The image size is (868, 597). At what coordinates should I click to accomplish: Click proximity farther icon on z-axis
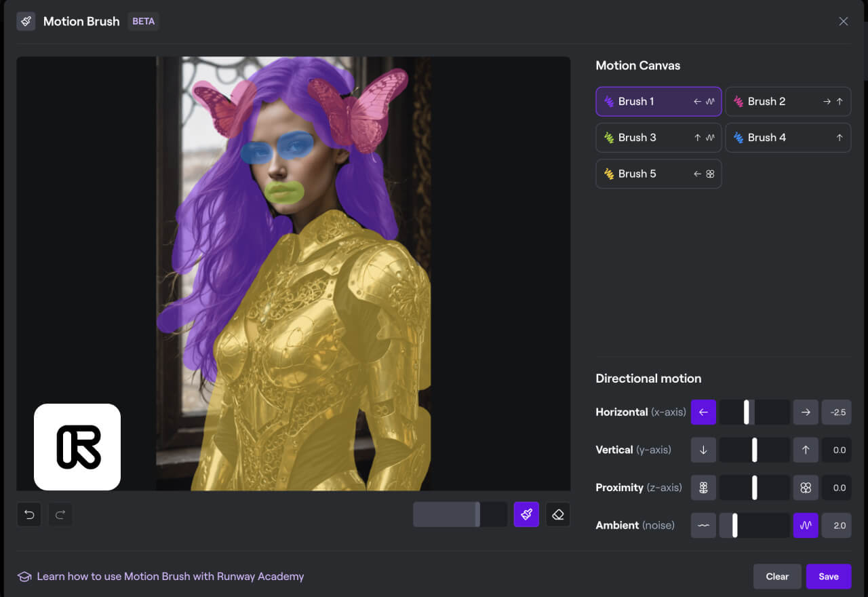point(703,488)
